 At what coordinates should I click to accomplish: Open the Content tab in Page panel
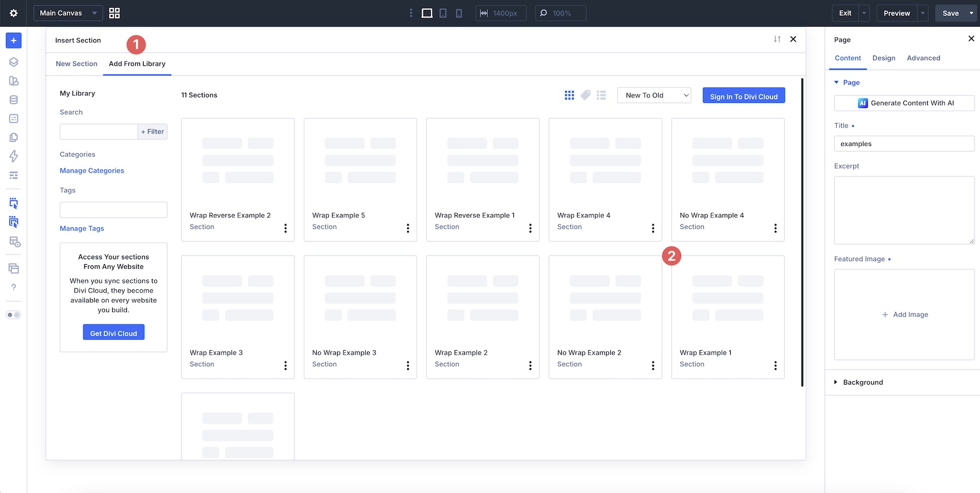(x=848, y=58)
